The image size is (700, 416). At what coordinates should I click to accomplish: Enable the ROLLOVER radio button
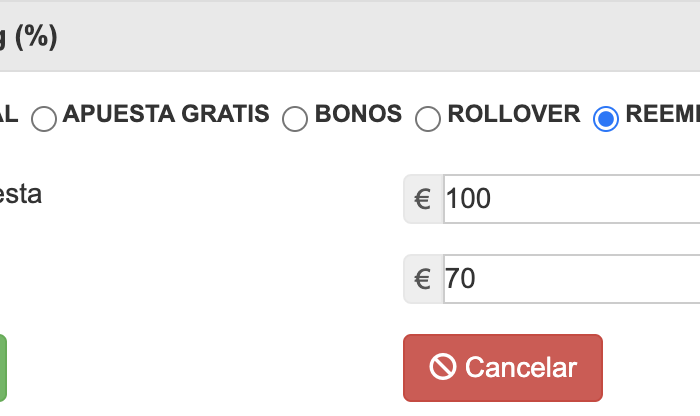point(428,119)
